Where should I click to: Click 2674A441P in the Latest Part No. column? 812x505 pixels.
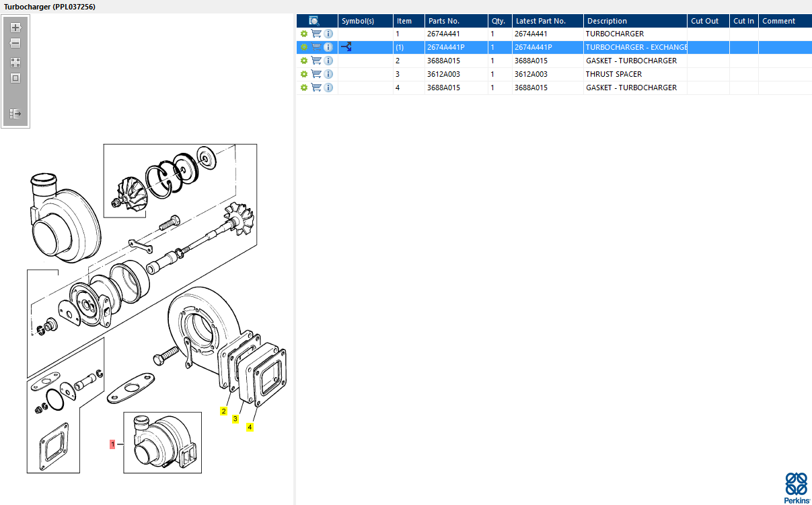(x=533, y=47)
